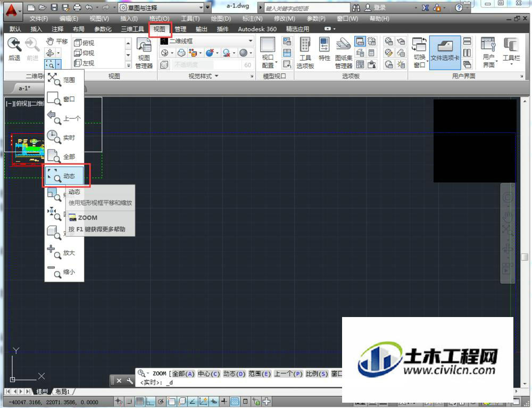
Task: Click 用户界面 user interface button
Action: coord(488,53)
